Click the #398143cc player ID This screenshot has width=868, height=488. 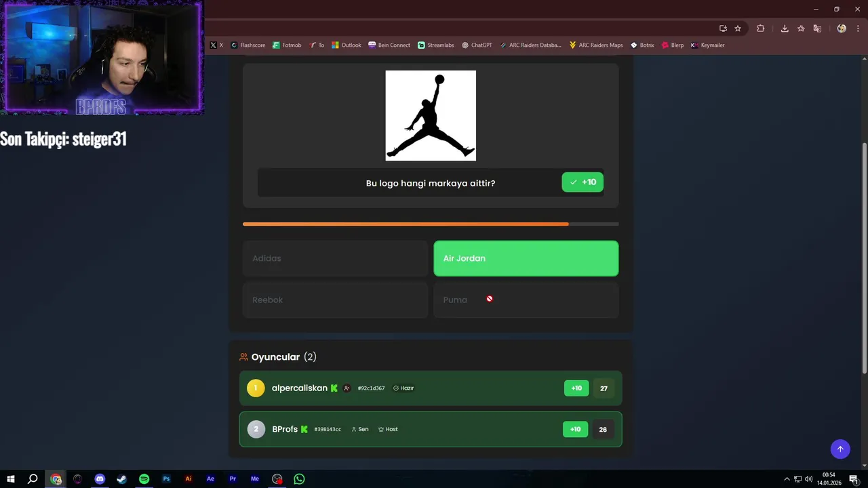[x=328, y=429]
